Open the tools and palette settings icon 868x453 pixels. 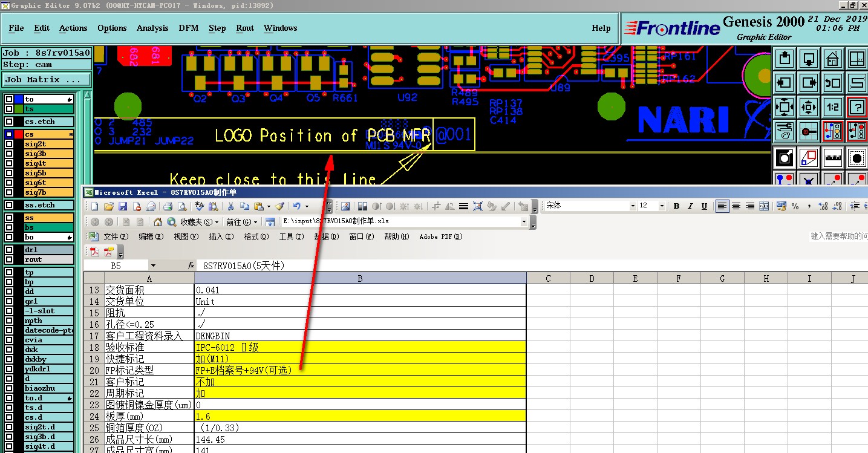[785, 131]
